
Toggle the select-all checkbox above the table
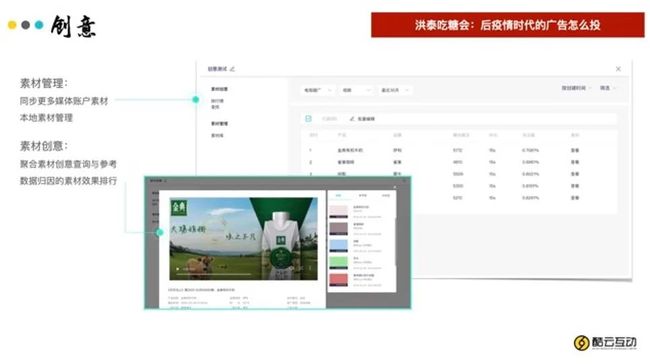[x=308, y=119]
